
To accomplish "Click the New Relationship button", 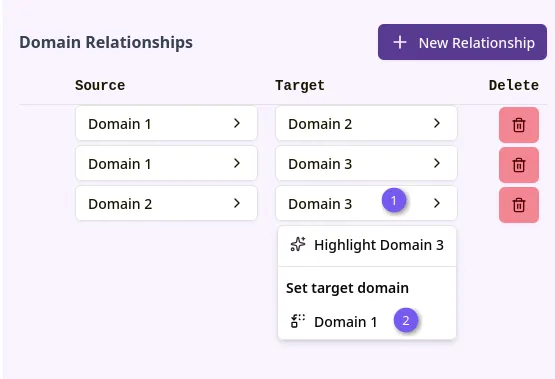I will point(462,42).
